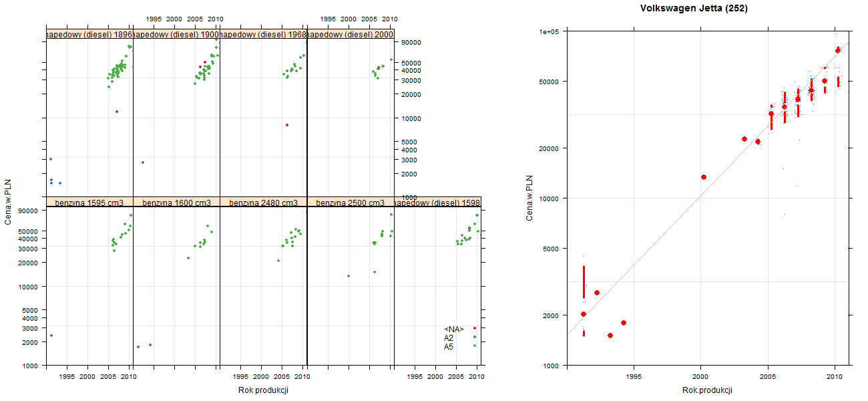The width and height of the screenshot is (868, 401).
Task: Click the '1995' x-tick label in Jetta chart
Action: [634, 377]
